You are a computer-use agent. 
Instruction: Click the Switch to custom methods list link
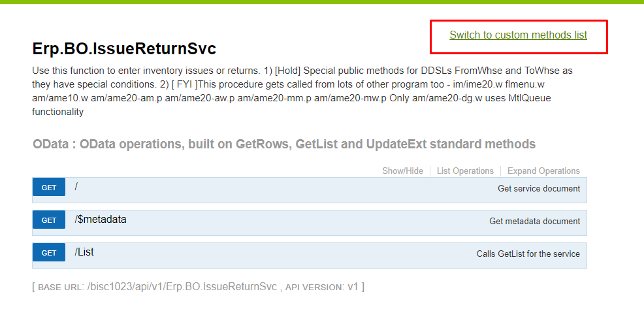[518, 35]
